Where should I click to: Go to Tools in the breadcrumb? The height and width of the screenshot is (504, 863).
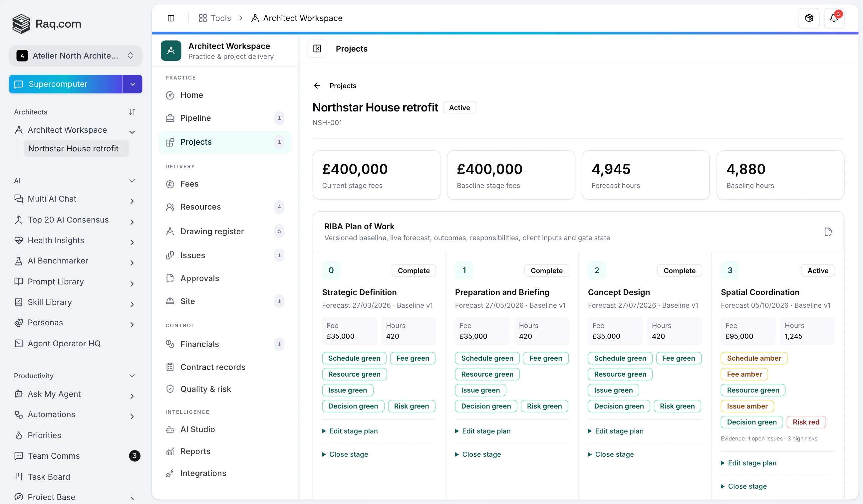tap(215, 18)
